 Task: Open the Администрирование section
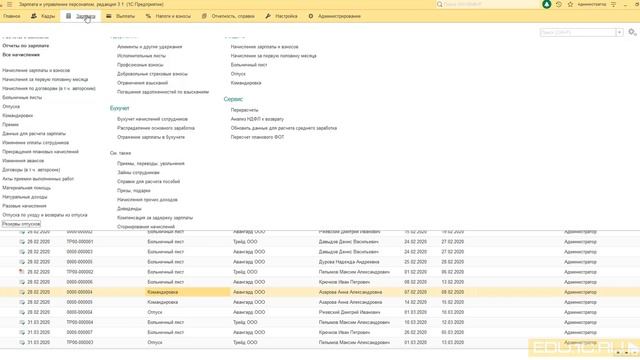point(335,16)
